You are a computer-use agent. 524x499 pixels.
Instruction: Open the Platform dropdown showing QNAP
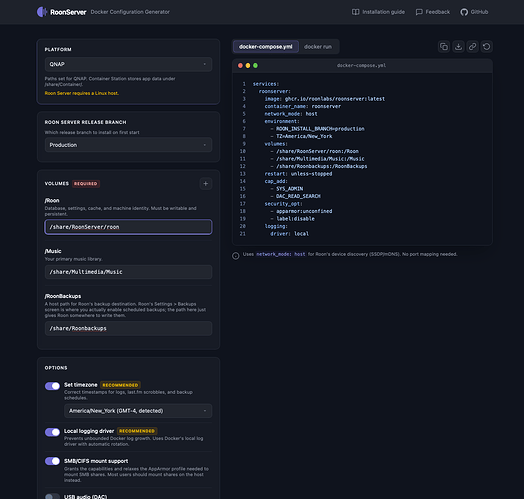click(128, 64)
